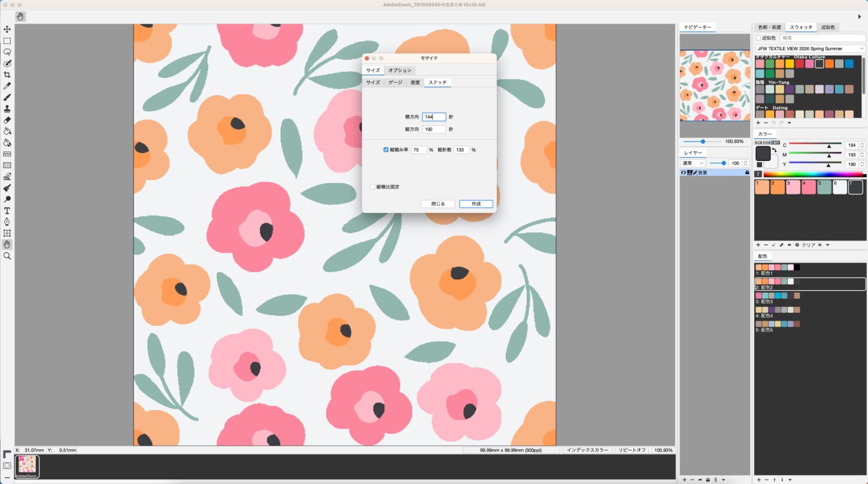Select the Lasso tool

(x=7, y=52)
